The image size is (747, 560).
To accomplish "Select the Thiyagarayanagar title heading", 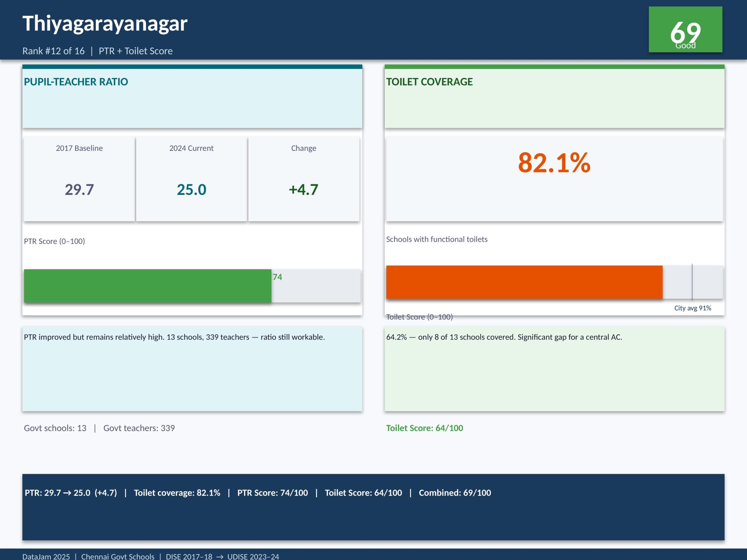I will coord(105,23).
